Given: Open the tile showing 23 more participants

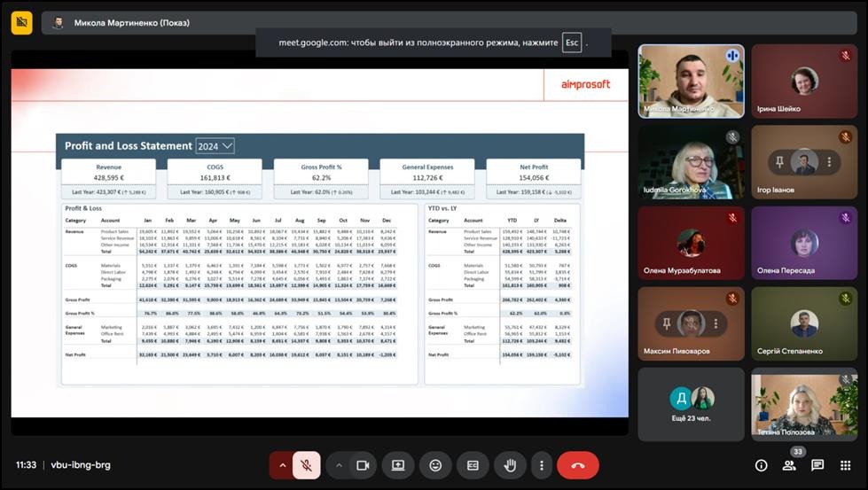Looking at the screenshot, I should 691,403.
